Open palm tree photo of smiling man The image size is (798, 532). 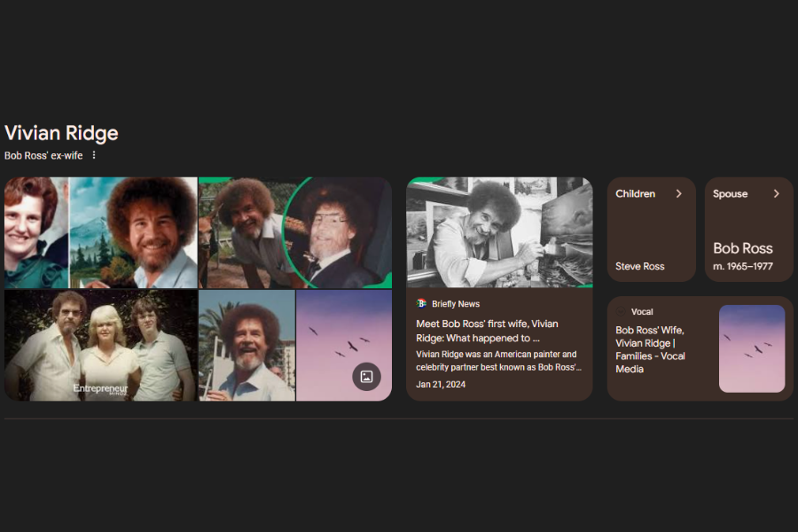[246, 345]
